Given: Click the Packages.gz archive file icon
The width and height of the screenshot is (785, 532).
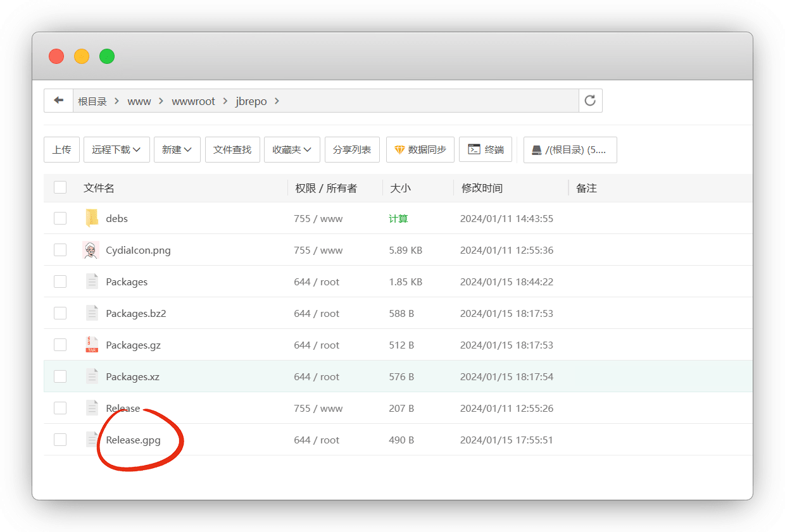Looking at the screenshot, I should tap(92, 345).
